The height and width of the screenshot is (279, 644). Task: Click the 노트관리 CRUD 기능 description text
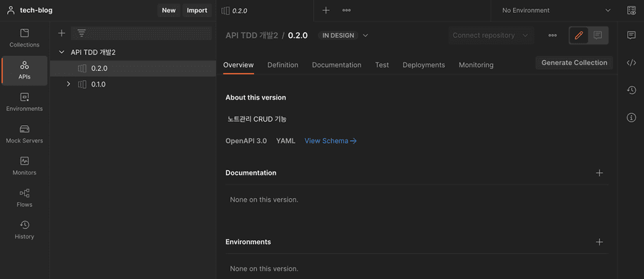click(257, 119)
